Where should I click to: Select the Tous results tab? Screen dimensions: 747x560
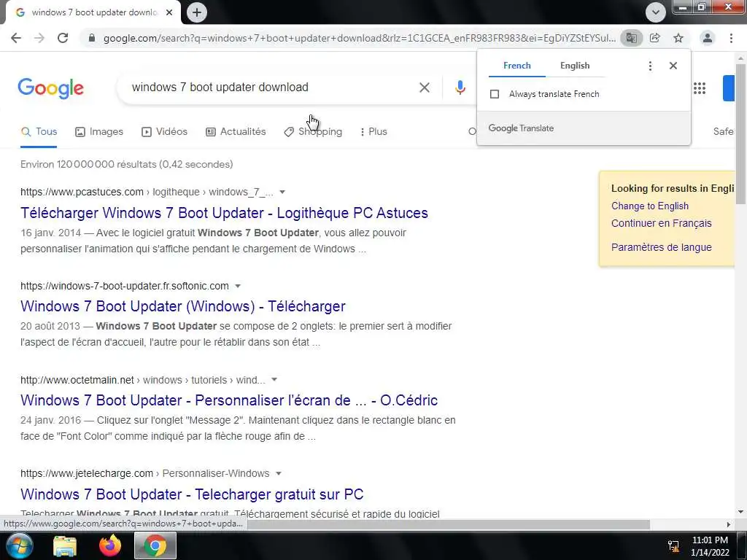point(39,132)
